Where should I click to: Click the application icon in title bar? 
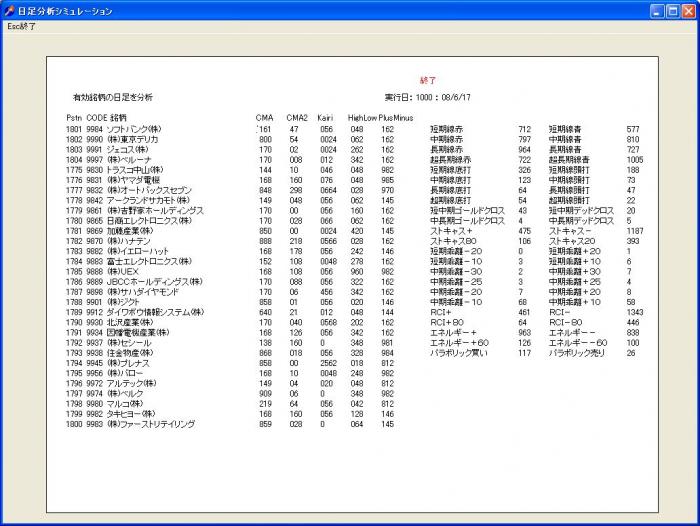pyautogui.click(x=9, y=11)
